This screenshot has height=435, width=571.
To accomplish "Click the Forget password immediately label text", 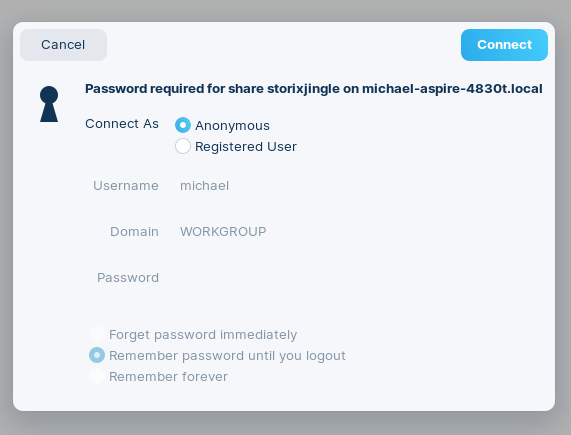I will click(203, 335).
